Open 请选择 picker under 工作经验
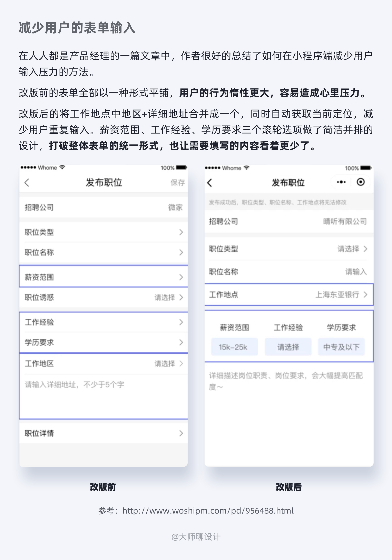Viewport: 392px width, 560px height. pyautogui.click(x=288, y=347)
